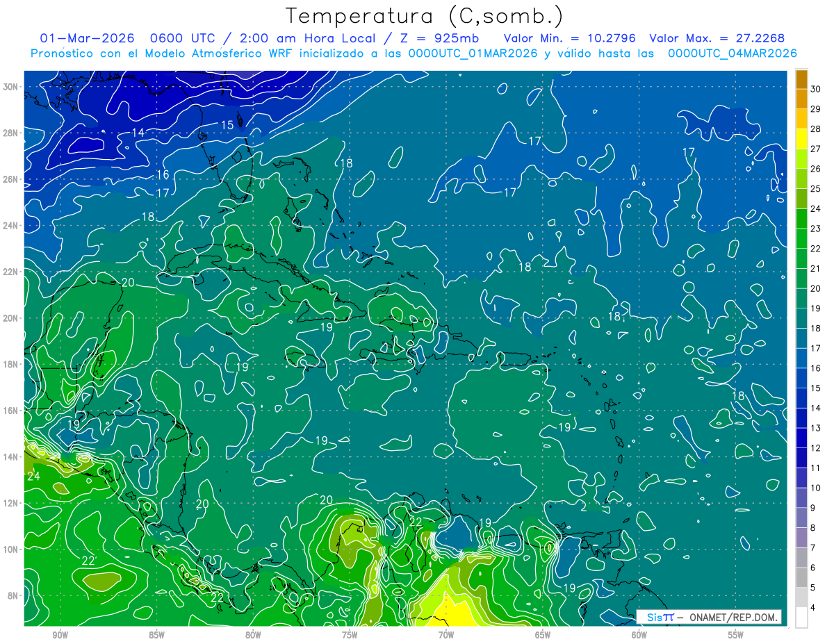This screenshot has width=834, height=644.
Task: Click the '0000UTC_01MAR2026' initialization text
Action: coord(474,53)
